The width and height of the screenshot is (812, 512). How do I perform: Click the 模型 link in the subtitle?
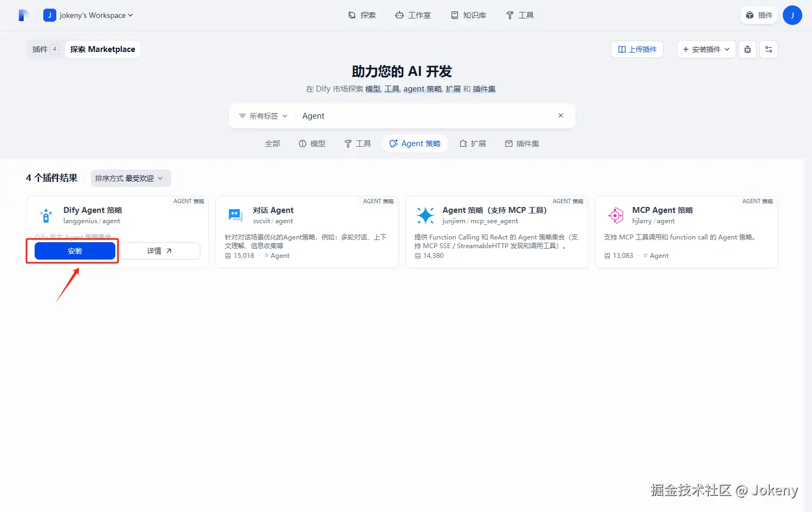tap(373, 89)
